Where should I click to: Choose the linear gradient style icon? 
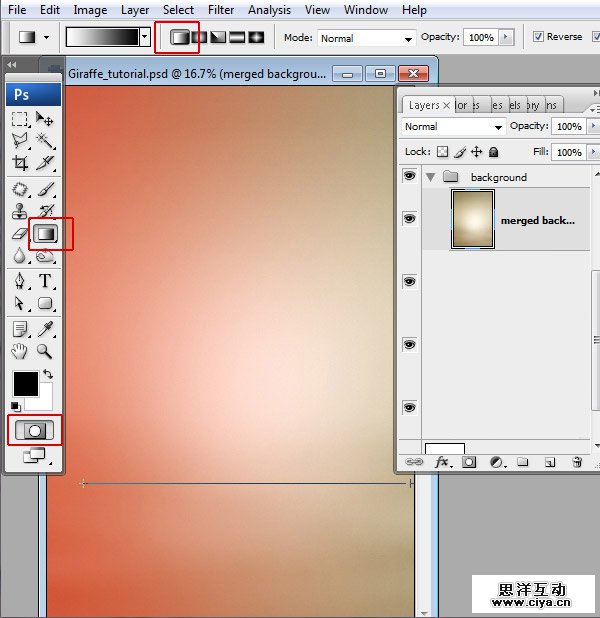pyautogui.click(x=180, y=37)
